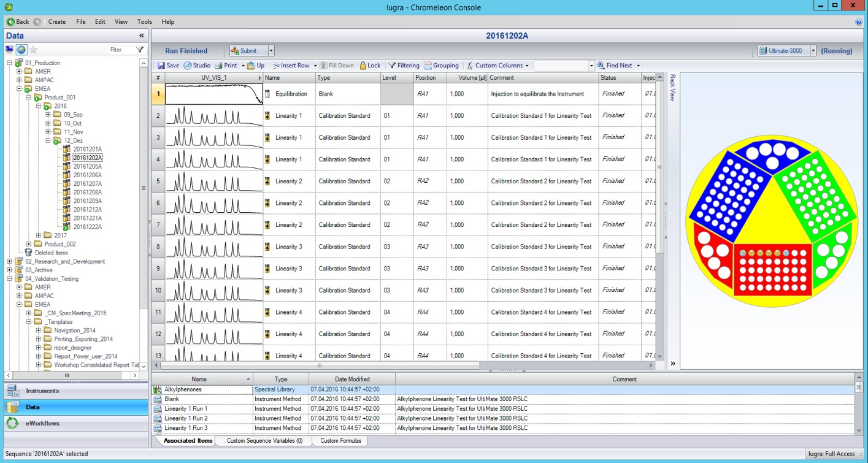The height and width of the screenshot is (463, 868).
Task: Click the Equilibration chromatogram thumbnail in row 1
Action: (x=213, y=94)
